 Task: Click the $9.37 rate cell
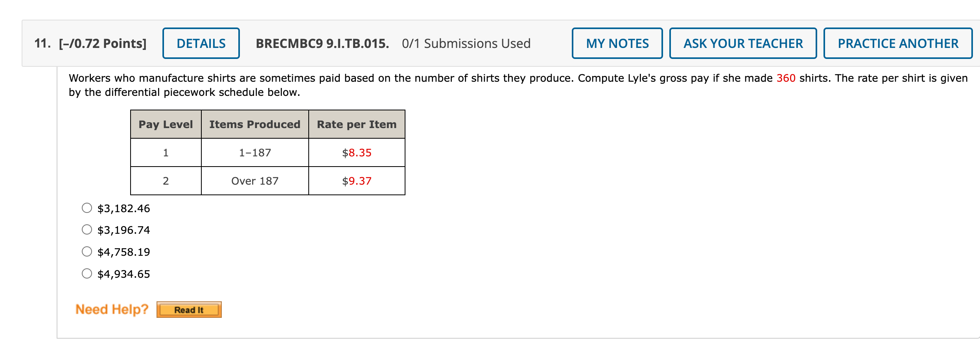(x=357, y=181)
